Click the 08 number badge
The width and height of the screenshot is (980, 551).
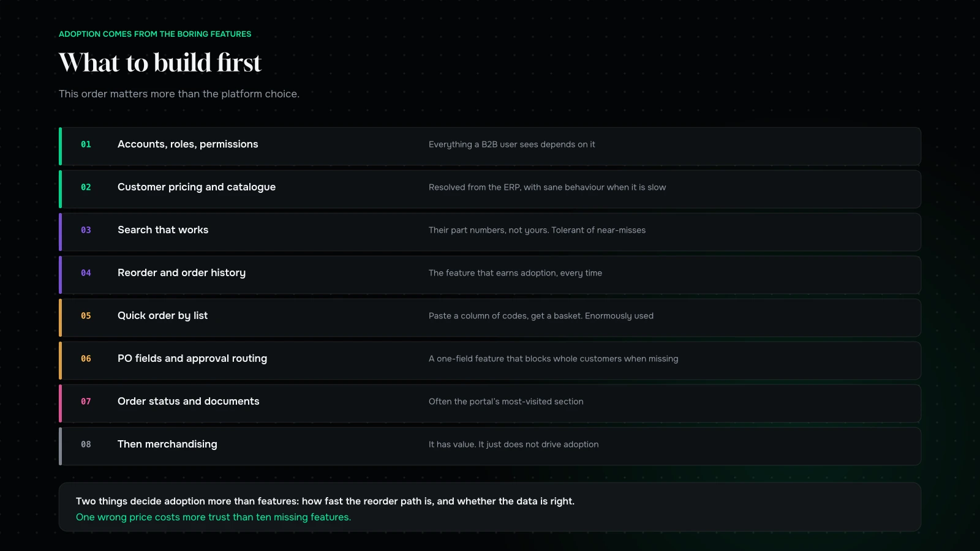pos(86,444)
